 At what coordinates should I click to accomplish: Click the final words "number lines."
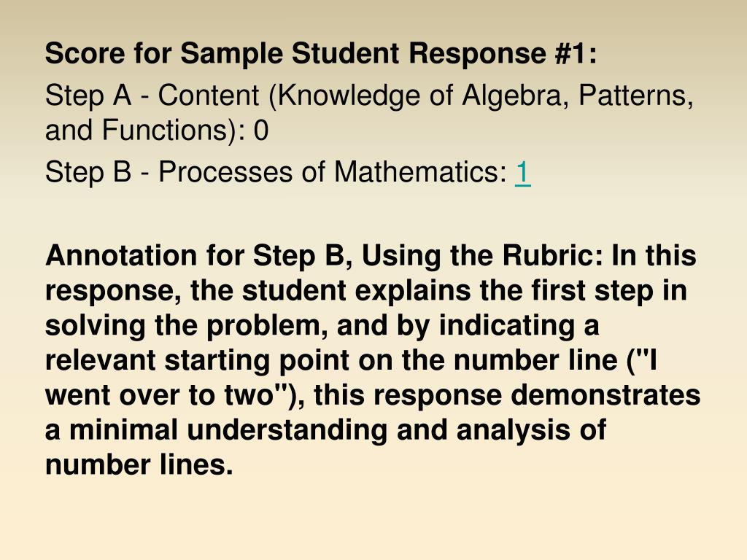click(139, 465)
